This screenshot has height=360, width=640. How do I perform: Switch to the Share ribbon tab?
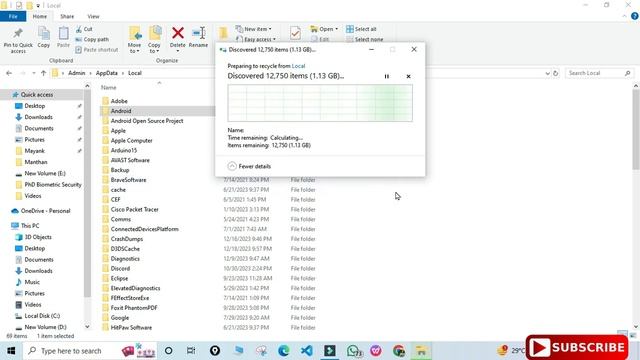pos(67,16)
